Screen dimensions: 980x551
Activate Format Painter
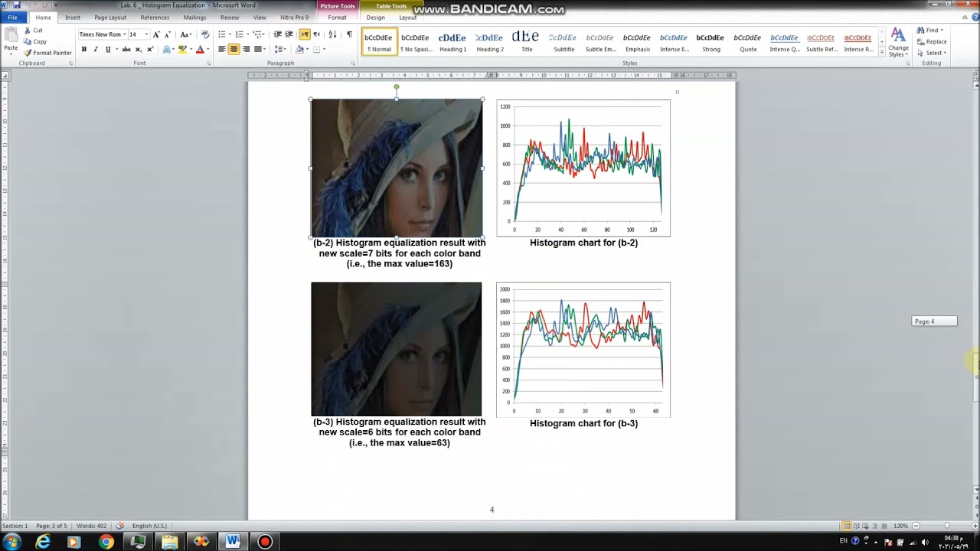[x=47, y=53]
